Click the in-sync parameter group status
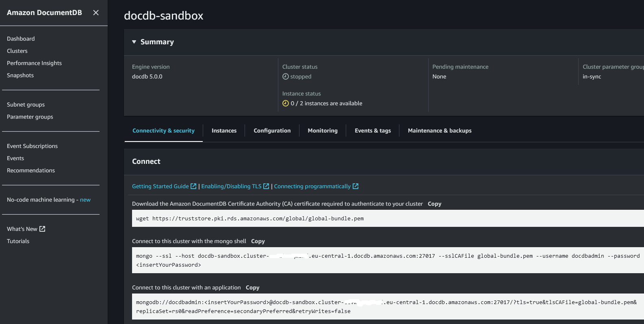The width and height of the screenshot is (644, 324). [592, 76]
